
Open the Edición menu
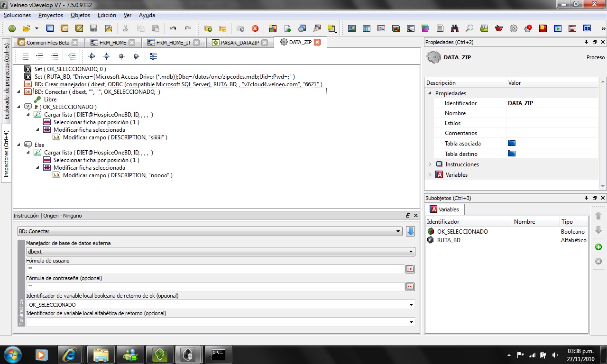click(107, 15)
